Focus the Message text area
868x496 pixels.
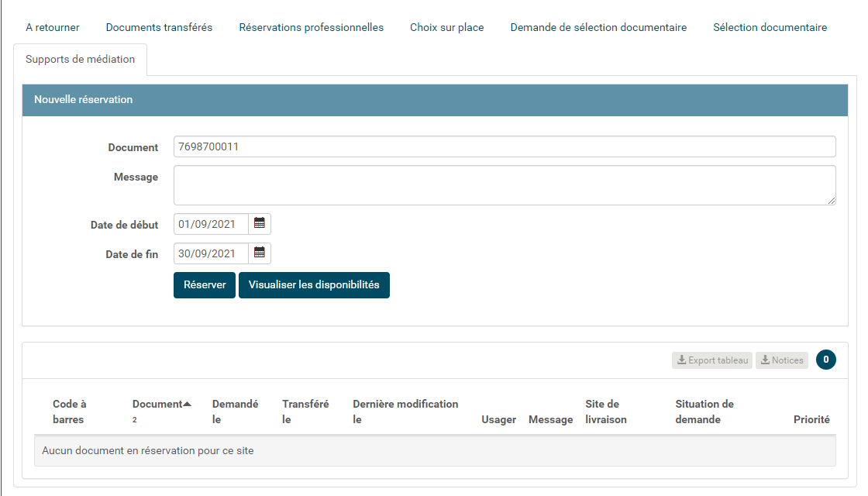[x=505, y=185]
